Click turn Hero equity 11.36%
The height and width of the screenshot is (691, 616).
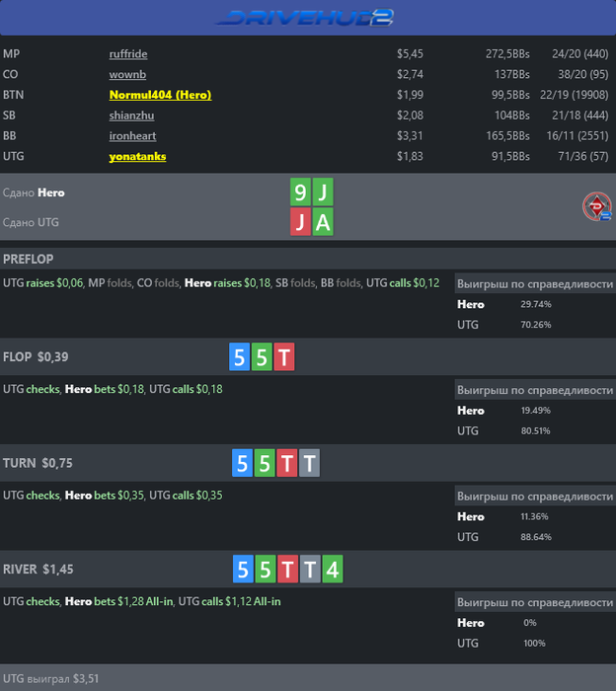[x=534, y=516]
